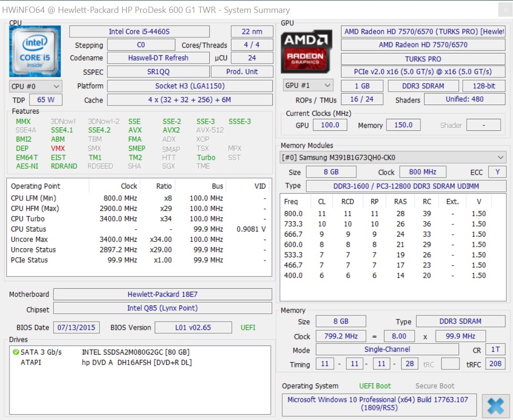Select the hp DVD A DH16AFSH drive entry

click(137, 362)
